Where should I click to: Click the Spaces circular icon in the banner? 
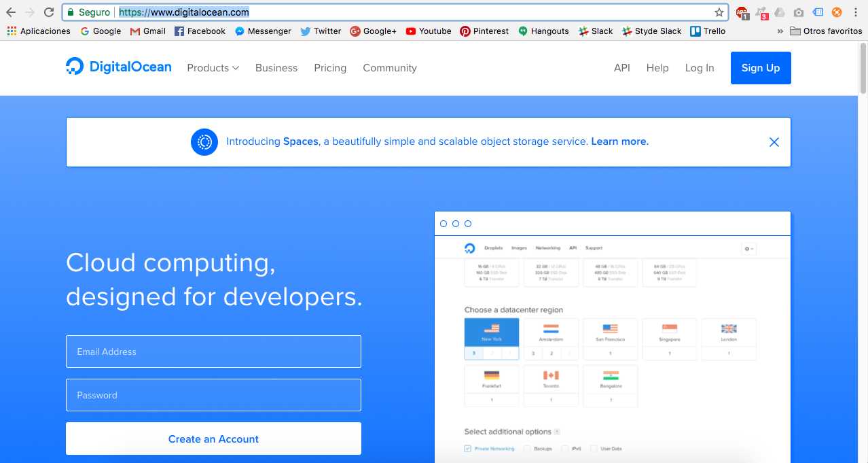(x=204, y=142)
